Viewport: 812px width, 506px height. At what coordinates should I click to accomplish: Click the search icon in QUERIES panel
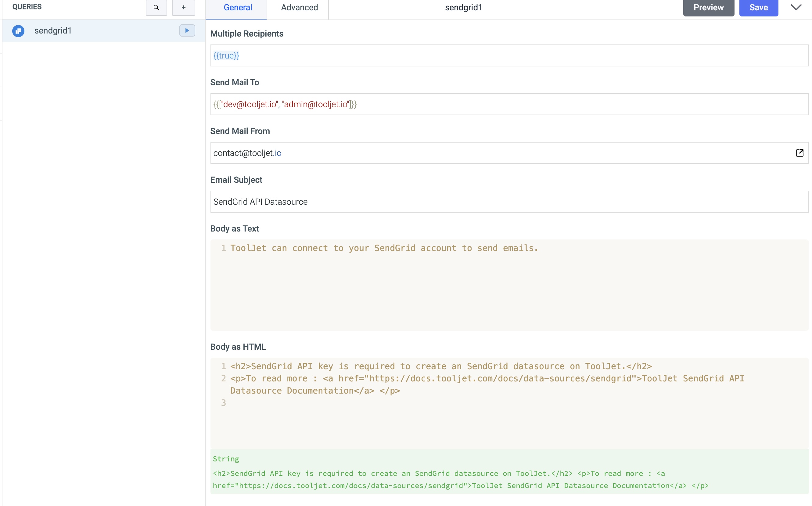[156, 7]
